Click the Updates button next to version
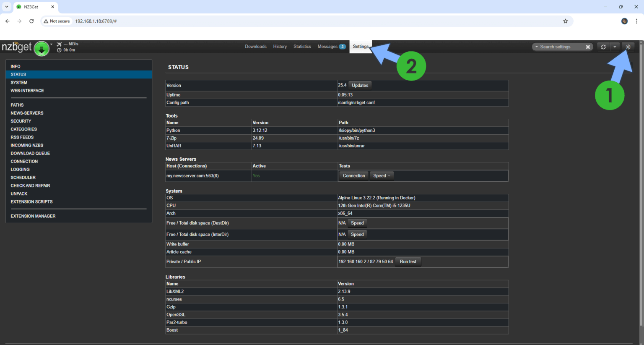Image resolution: width=644 pixels, height=345 pixels. click(x=360, y=85)
